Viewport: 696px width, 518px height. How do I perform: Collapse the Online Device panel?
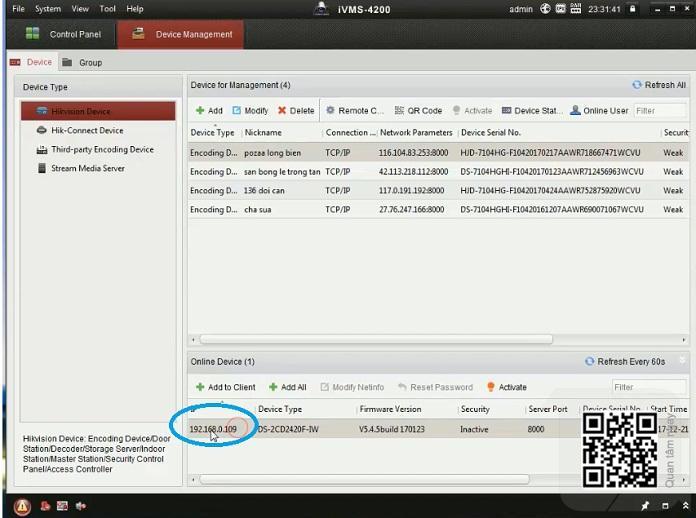click(x=683, y=361)
